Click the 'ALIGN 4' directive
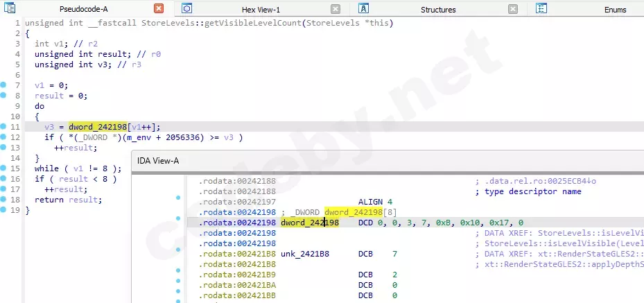The width and height of the screenshot is (644, 303). point(376,202)
